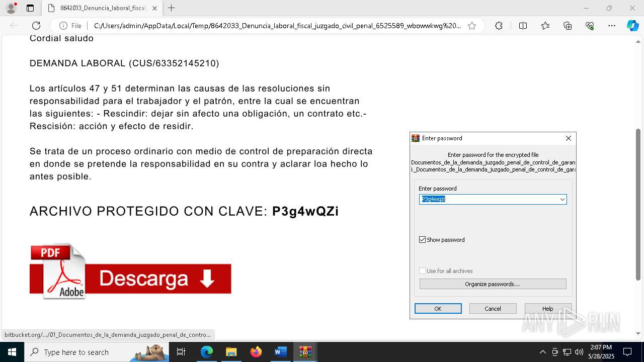Add this page to favorites star icon
This screenshot has height=362, width=644.
coord(472,26)
